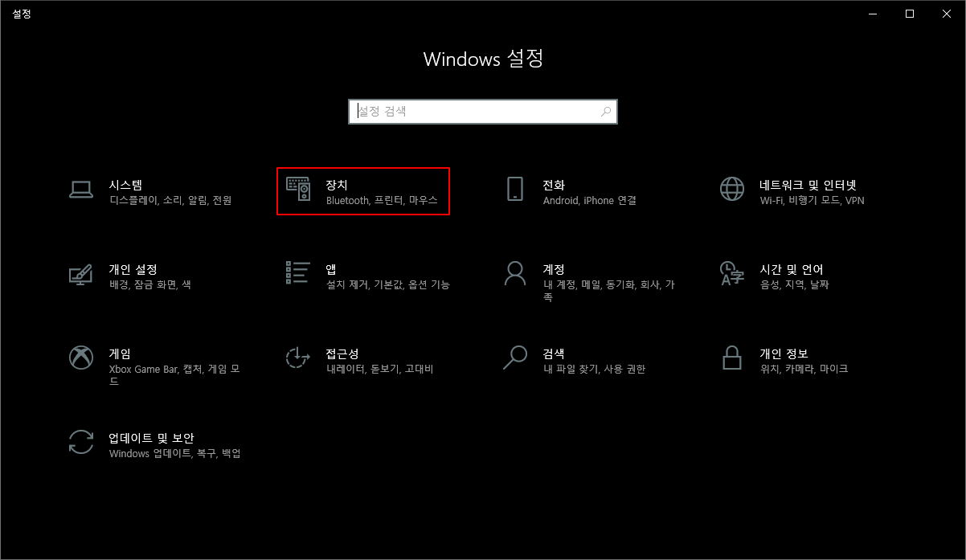Open the 네트워크 및 인터넷 globe icon
Viewport: 966px width, 560px height.
[731, 189]
